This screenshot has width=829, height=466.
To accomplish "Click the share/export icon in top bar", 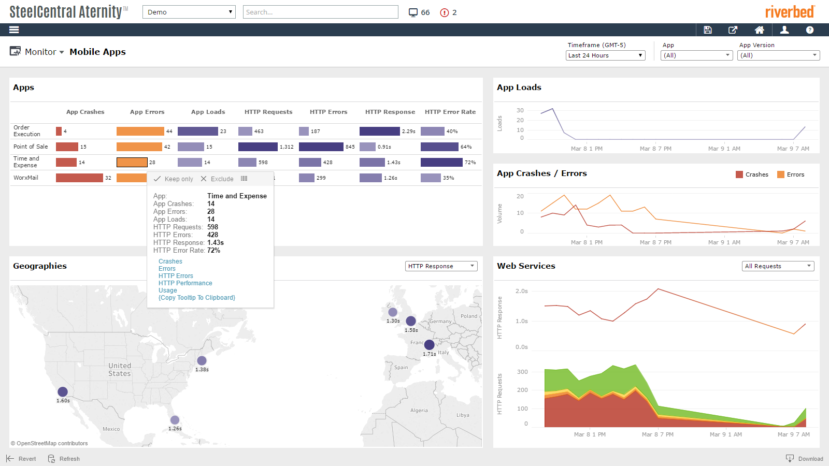I will tap(733, 30).
